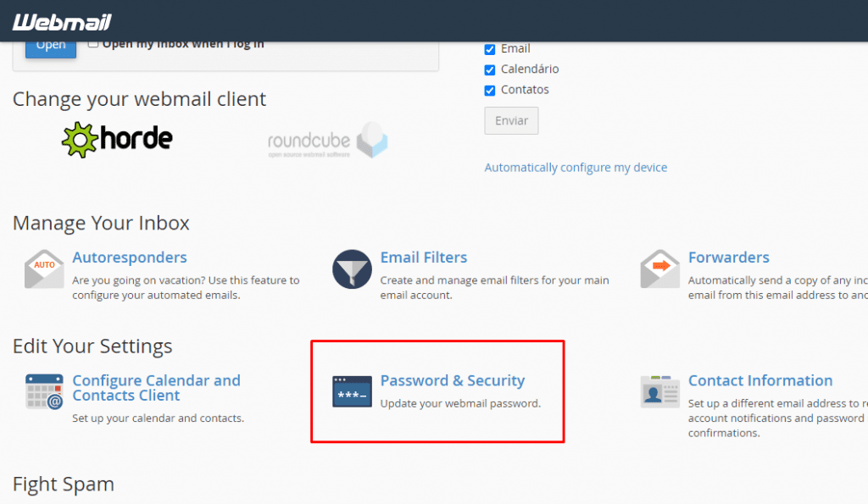Click the Webmail logo in header
Viewport: 868px width, 504px height.
point(62,22)
